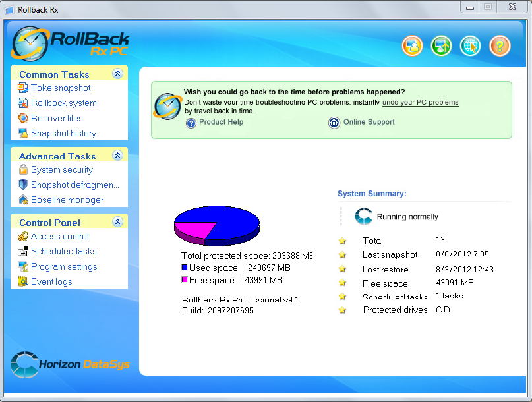Screen dimensions: 532x402
Task: Collapse the Common Tasks panel
Action: [x=117, y=73]
